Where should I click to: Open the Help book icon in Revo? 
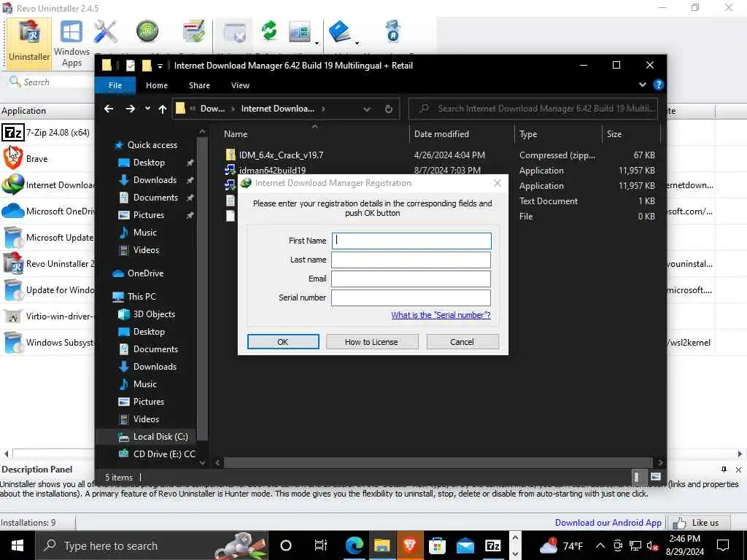[x=339, y=32]
